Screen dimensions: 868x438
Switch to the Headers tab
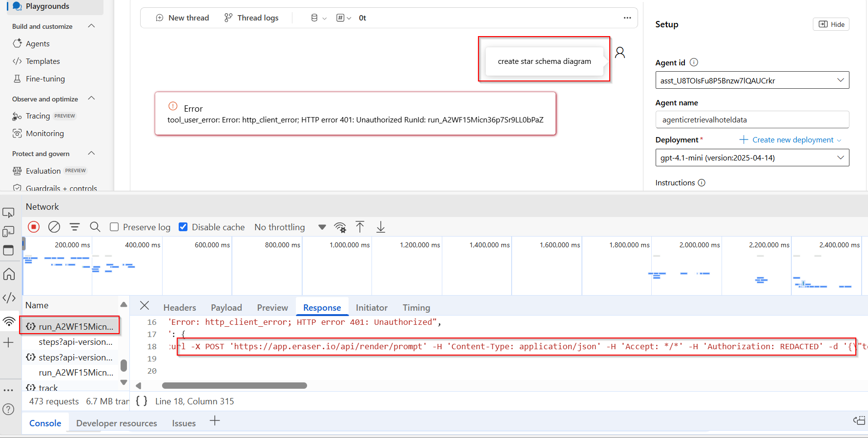[180, 307]
